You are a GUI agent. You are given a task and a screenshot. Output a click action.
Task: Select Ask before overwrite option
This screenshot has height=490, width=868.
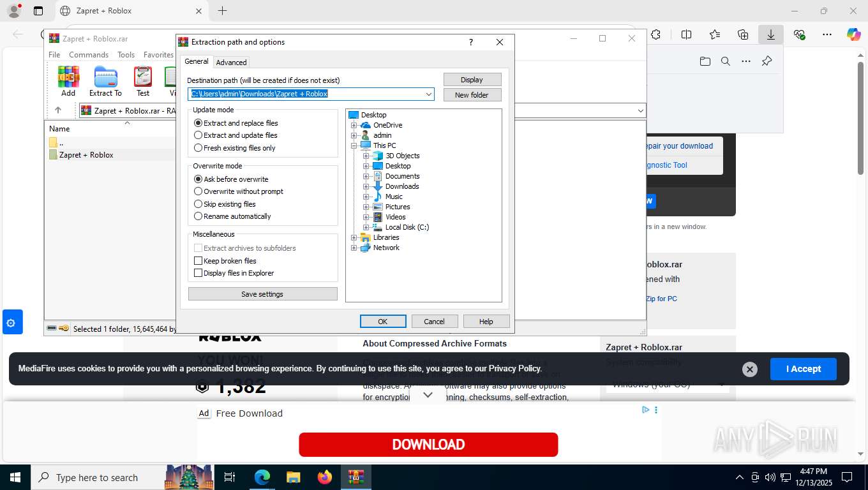(231, 179)
